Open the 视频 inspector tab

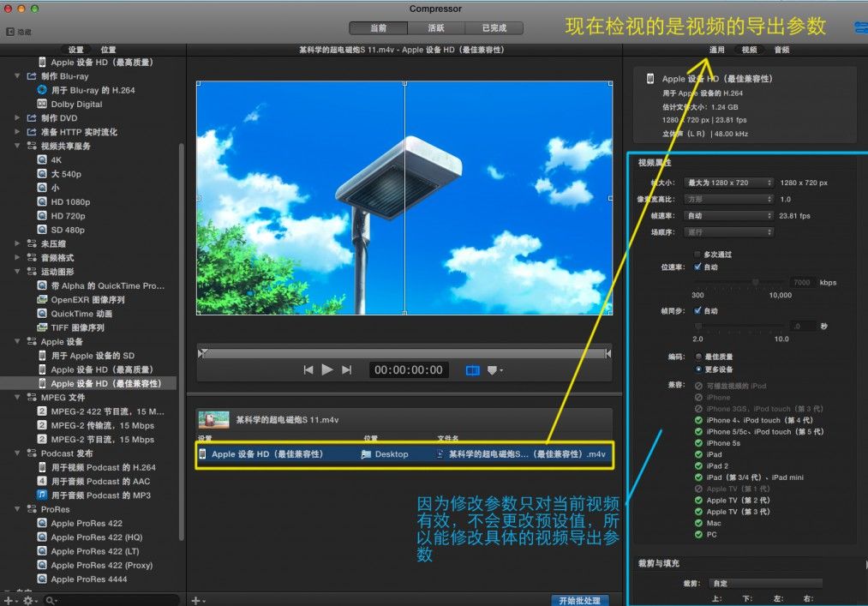click(750, 50)
